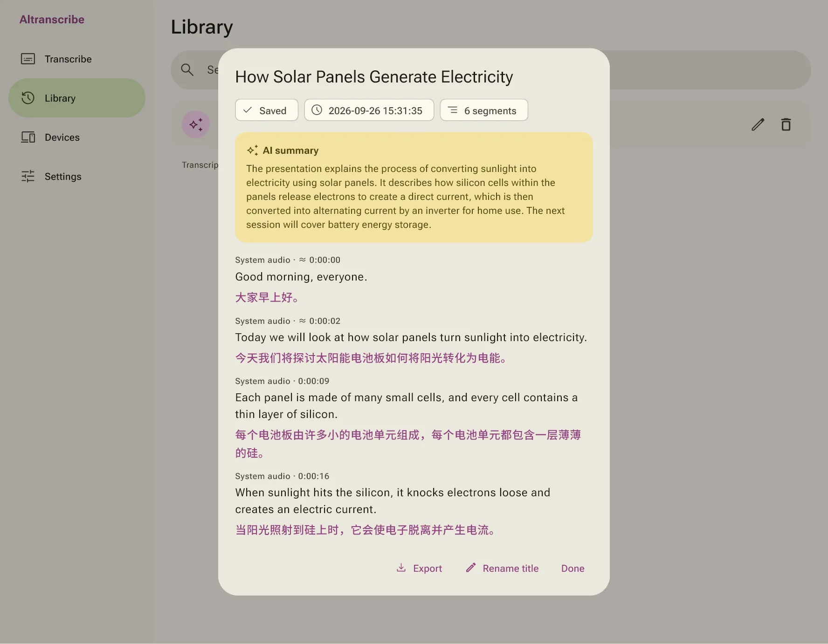
Task: Click the search magnifier icon
Action: tap(187, 70)
